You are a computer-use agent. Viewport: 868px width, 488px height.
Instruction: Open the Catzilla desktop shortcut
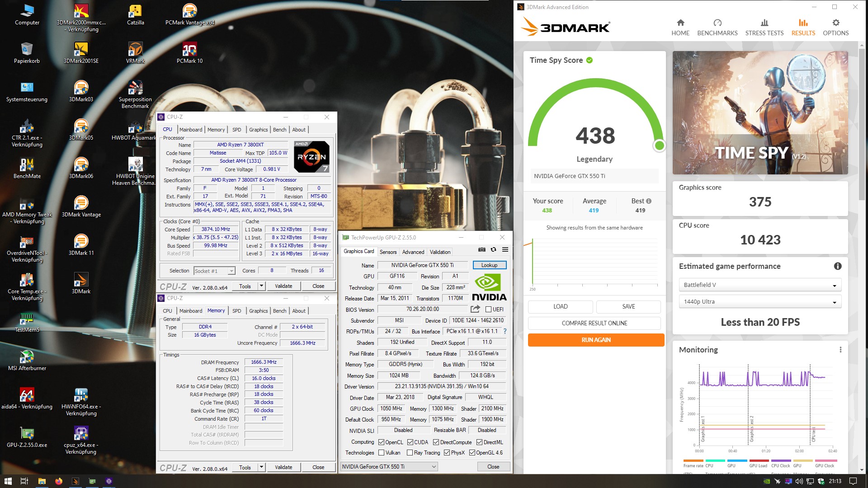click(x=135, y=14)
